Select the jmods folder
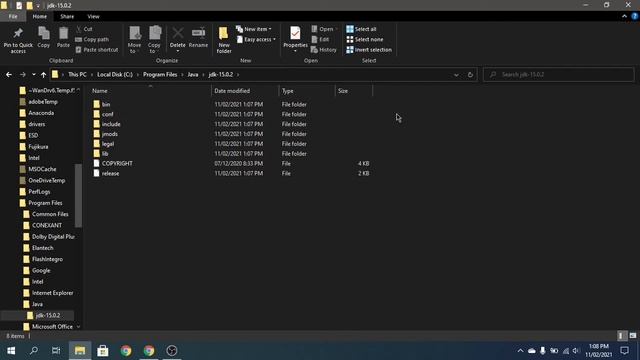 point(110,134)
